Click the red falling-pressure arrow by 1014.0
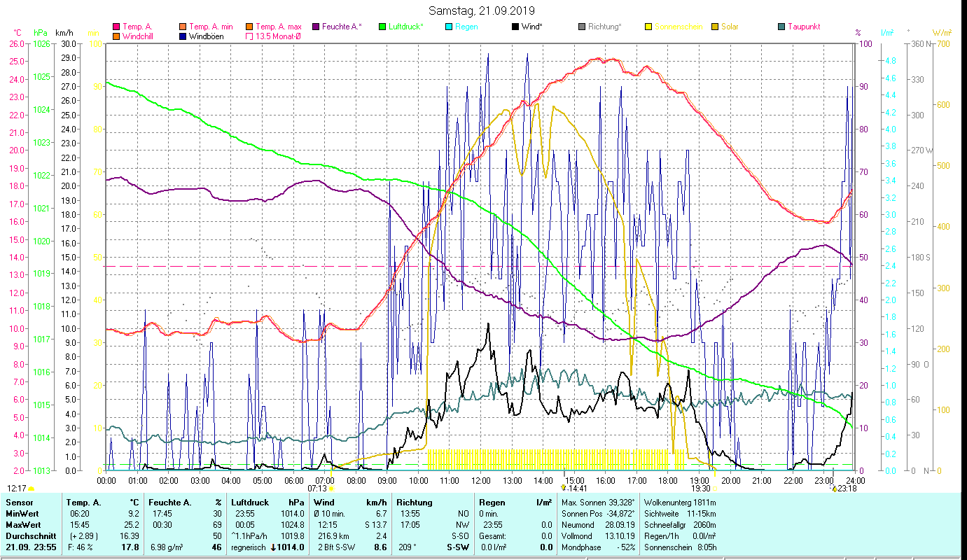Screen dimensions: 967x560 point(274,547)
